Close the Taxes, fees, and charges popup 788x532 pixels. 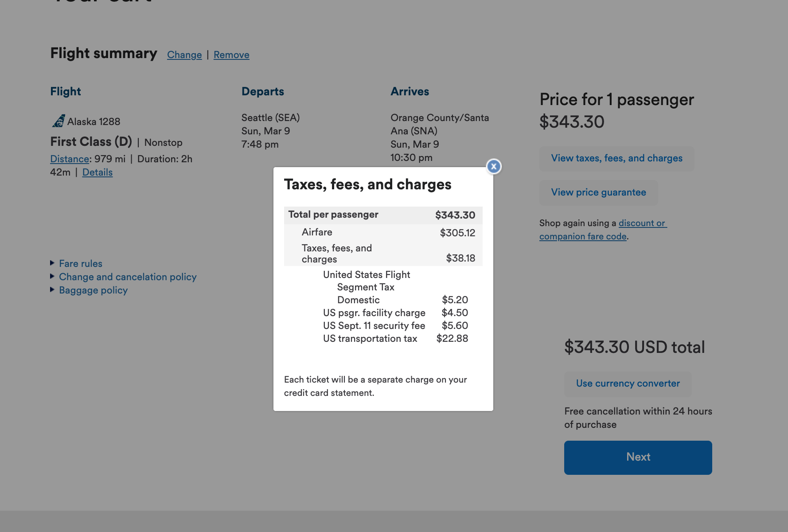[x=494, y=167]
